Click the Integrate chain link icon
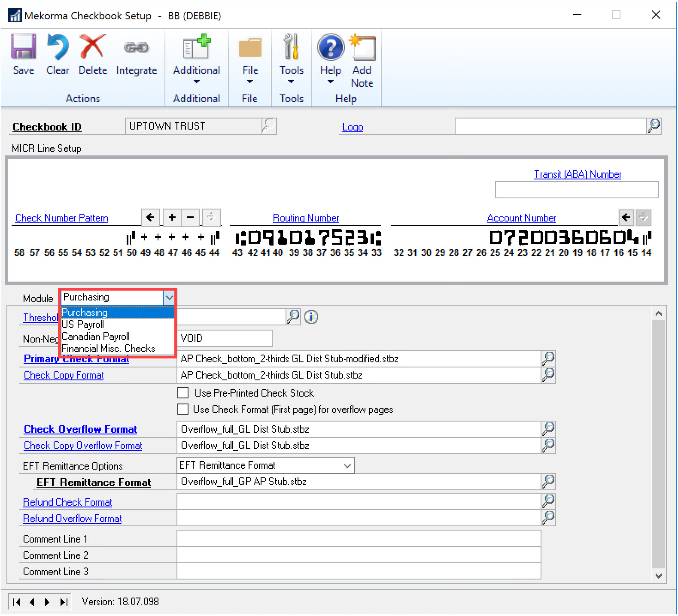678x616 pixels. tap(136, 47)
